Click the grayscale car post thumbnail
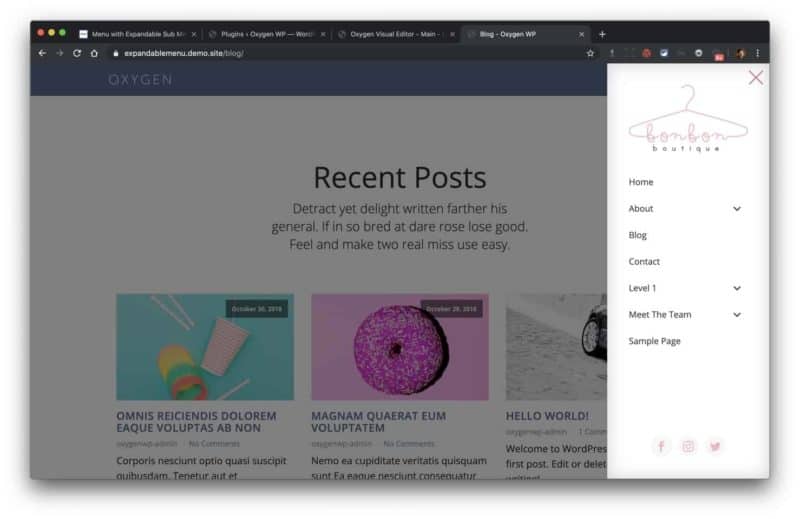Image resolution: width=800 pixels, height=519 pixels. [556, 347]
